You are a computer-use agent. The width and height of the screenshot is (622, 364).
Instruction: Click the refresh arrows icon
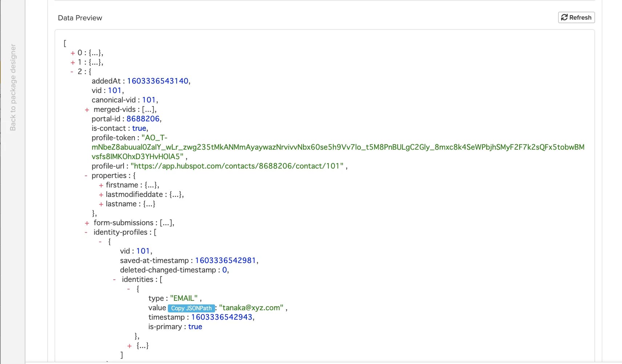pyautogui.click(x=564, y=17)
